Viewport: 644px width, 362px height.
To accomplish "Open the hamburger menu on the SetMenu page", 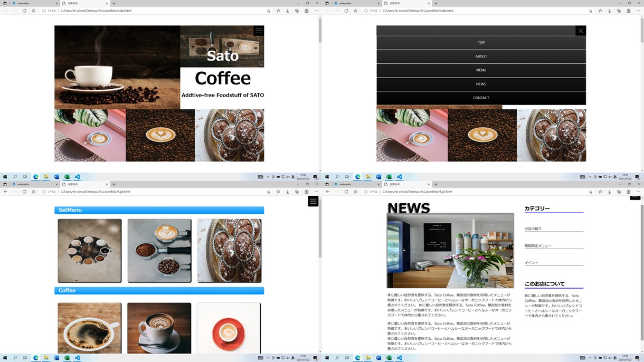I will (x=313, y=201).
